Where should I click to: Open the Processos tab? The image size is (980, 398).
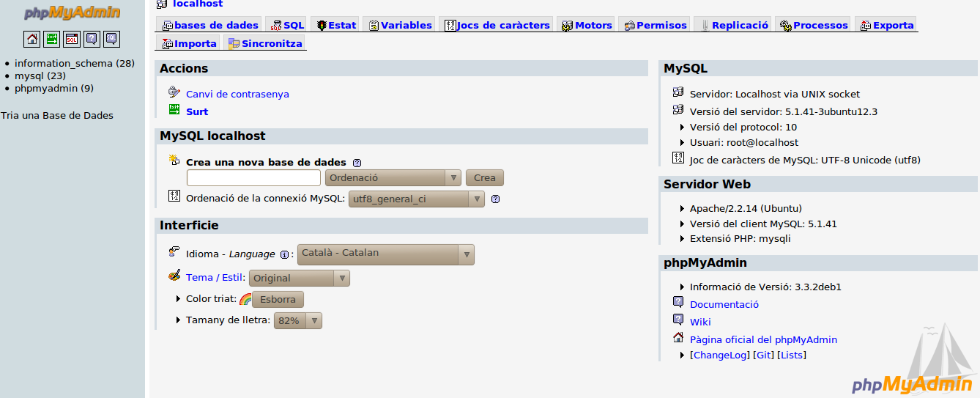[x=813, y=25]
